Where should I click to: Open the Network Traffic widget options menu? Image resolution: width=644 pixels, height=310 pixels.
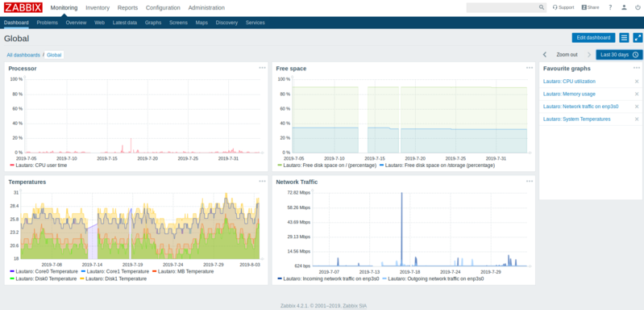point(530,181)
